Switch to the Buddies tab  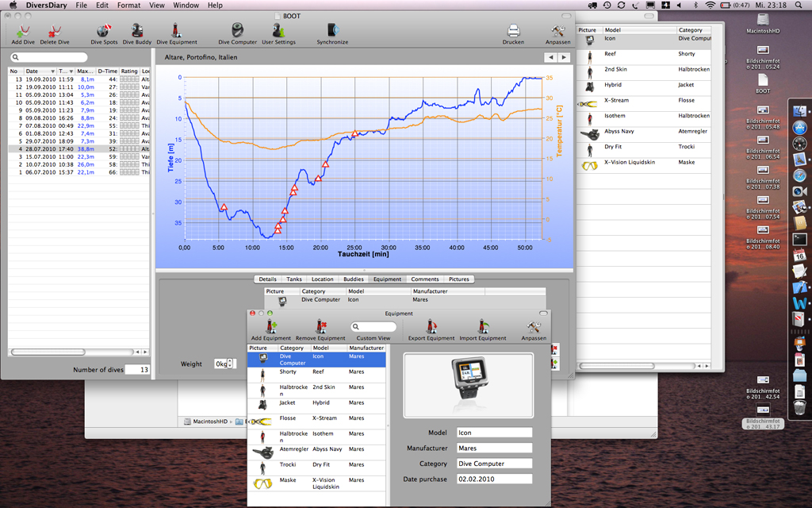pos(354,279)
